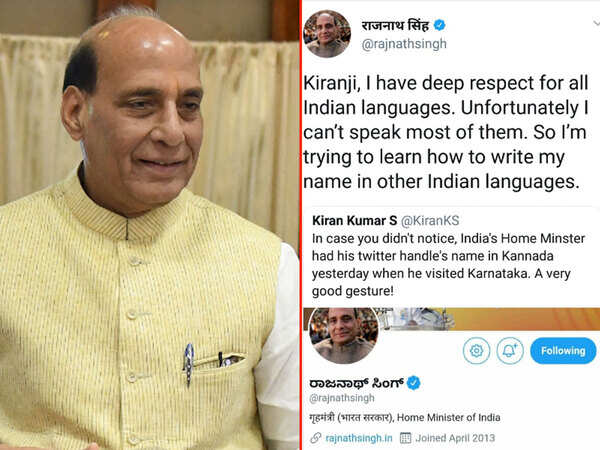Click the verified badge next to Kannada name

pos(413,383)
